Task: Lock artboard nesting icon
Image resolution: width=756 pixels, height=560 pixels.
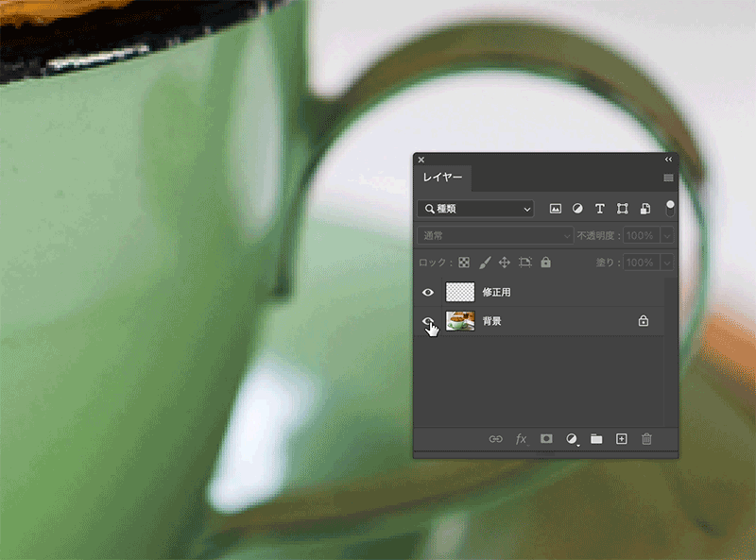Action: click(x=525, y=263)
